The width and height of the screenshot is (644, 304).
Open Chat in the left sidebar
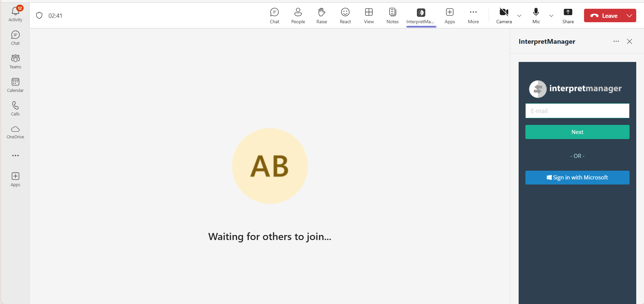click(15, 38)
